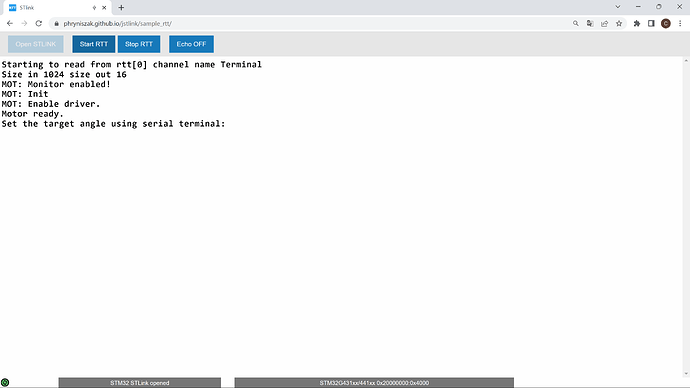Click the STM32G431xx/441xx memory status

coord(374,383)
